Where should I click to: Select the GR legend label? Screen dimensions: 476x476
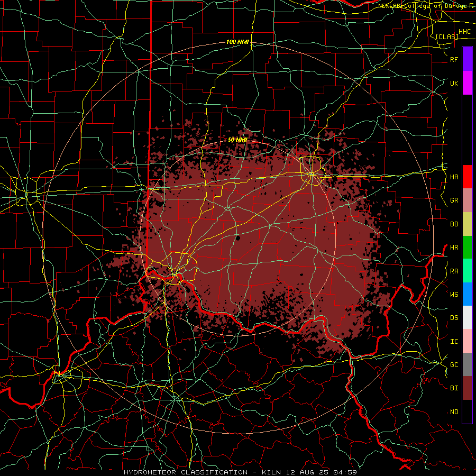pos(454,200)
